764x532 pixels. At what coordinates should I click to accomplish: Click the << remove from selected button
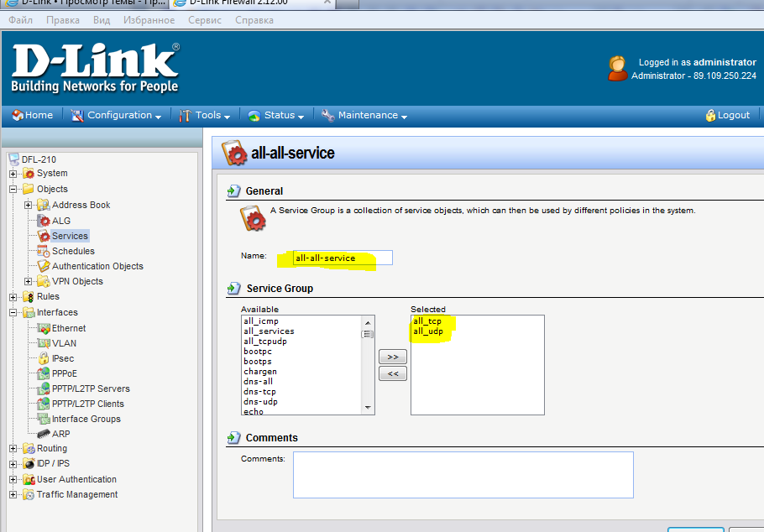(393, 374)
